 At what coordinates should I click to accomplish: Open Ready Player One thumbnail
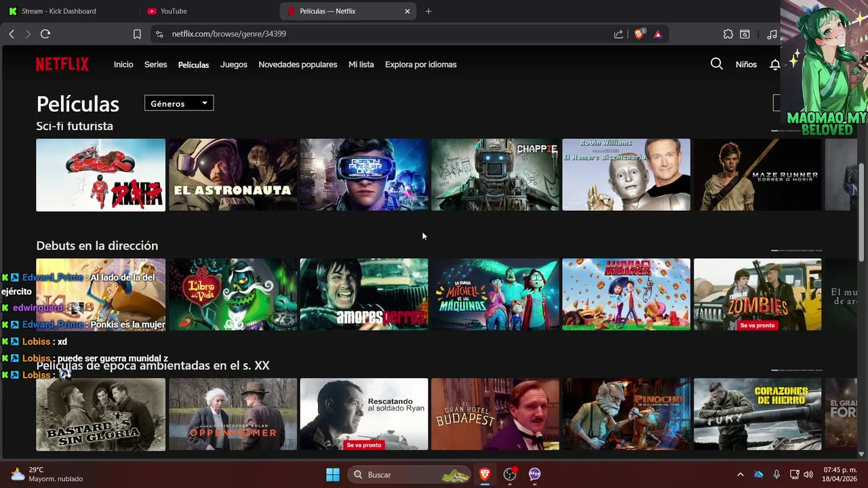pos(364,175)
